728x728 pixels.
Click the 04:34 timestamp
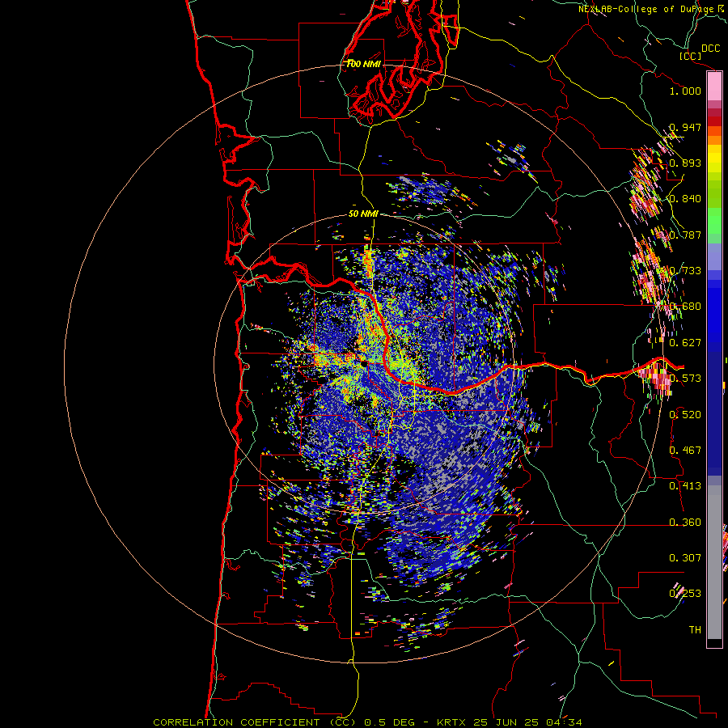click(x=564, y=722)
